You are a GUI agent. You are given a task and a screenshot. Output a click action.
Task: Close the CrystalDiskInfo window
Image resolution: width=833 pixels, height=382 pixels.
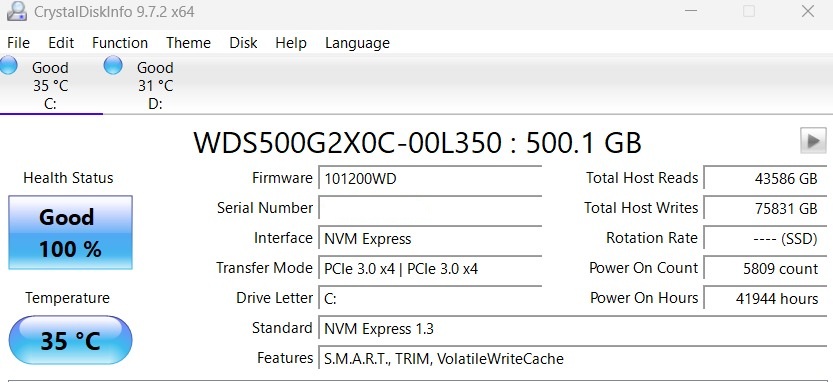pyautogui.click(x=808, y=11)
